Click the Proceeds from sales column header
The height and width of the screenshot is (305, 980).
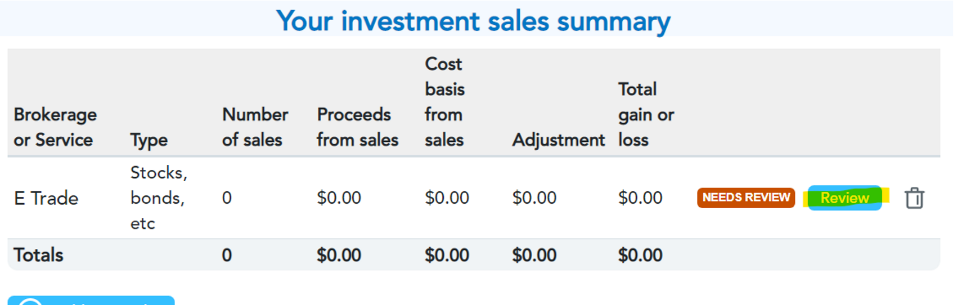(358, 127)
